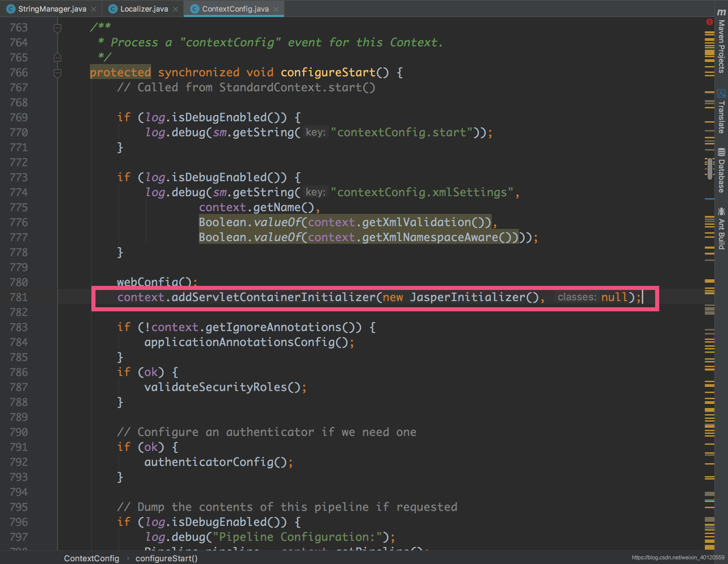Click line number 781 in gutter

click(x=19, y=297)
